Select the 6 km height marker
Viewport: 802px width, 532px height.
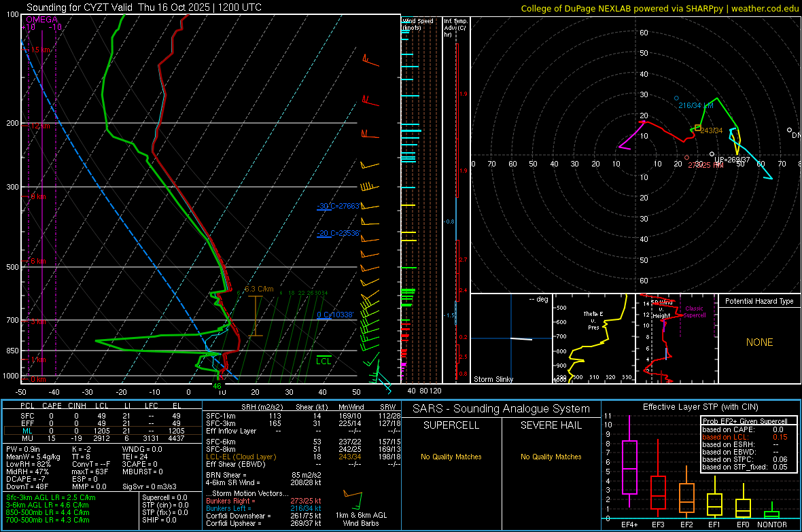click(x=38, y=261)
